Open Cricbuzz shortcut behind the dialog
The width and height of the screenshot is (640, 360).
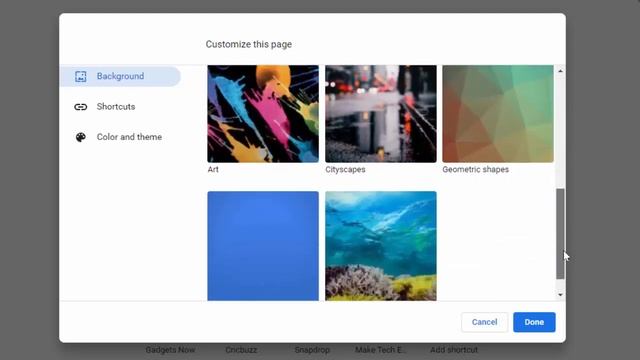241,350
